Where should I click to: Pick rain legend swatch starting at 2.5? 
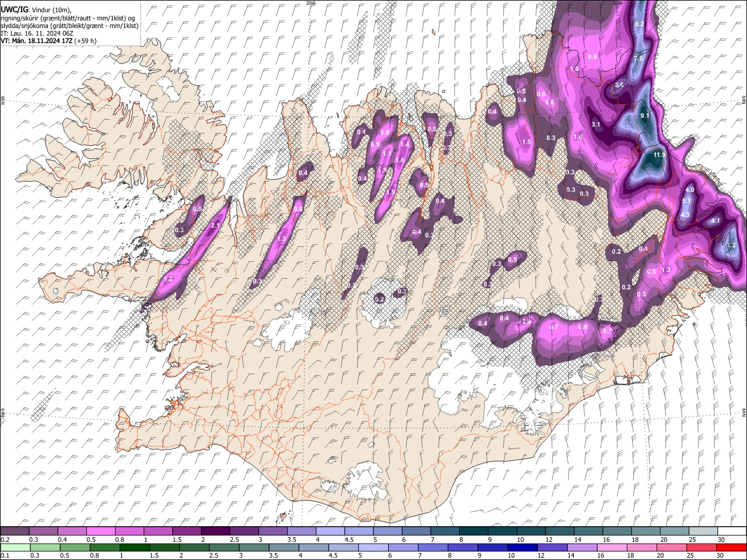pos(224,548)
